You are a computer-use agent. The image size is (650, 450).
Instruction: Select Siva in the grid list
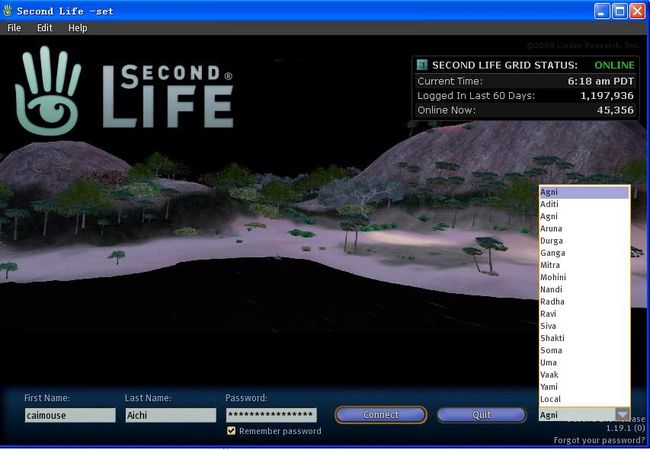click(x=584, y=326)
